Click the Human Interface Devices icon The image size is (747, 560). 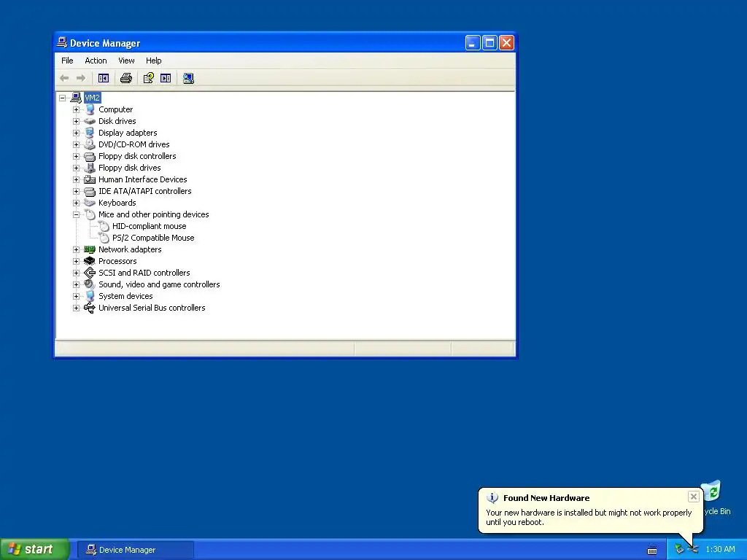pos(90,179)
